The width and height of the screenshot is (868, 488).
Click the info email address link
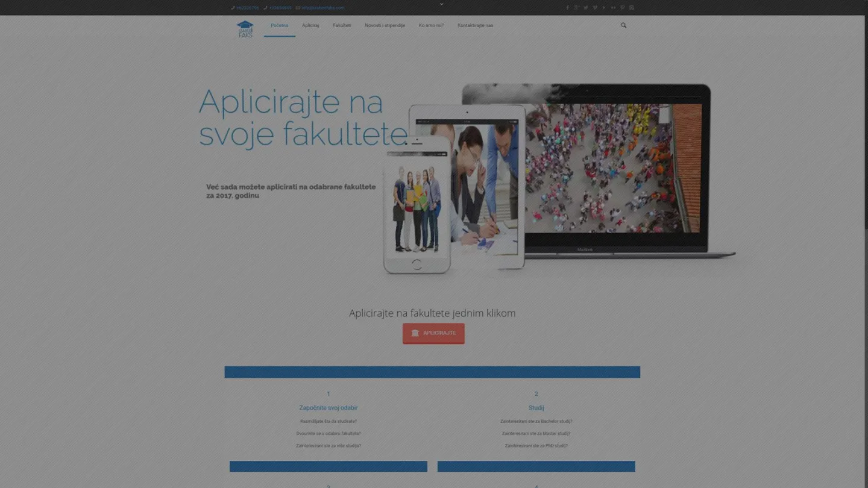(x=322, y=8)
